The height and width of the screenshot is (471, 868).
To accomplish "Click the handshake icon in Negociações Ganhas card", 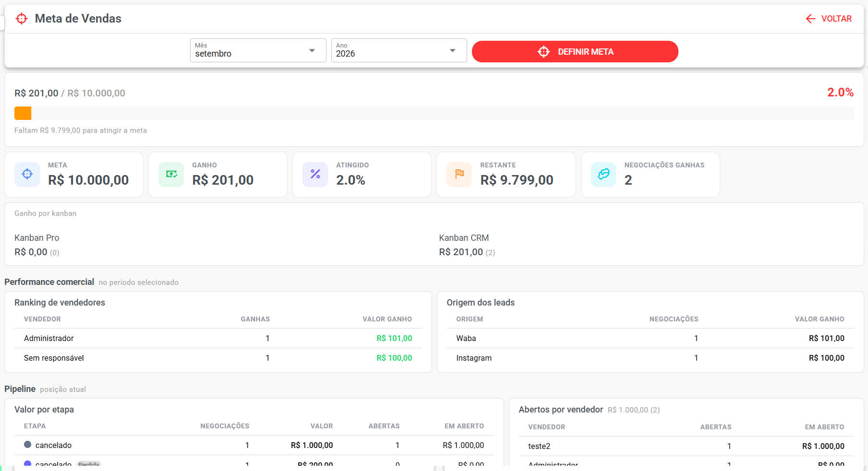I will pos(603,174).
